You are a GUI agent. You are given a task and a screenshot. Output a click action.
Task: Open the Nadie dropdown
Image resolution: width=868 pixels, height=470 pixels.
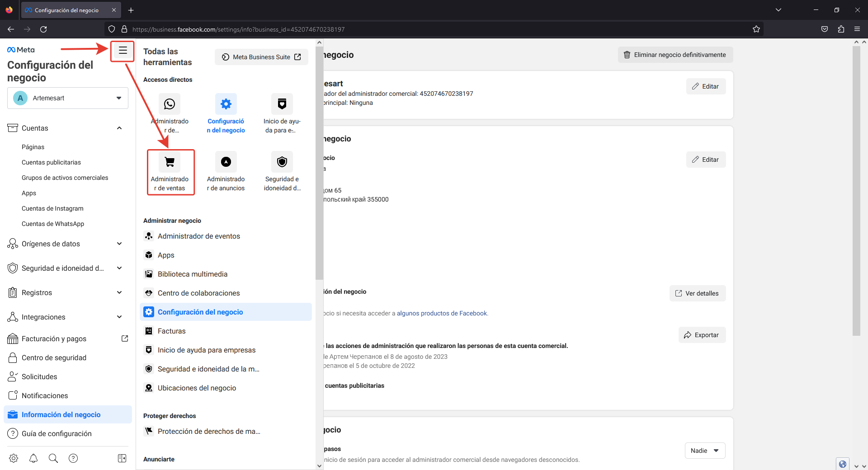705,451
